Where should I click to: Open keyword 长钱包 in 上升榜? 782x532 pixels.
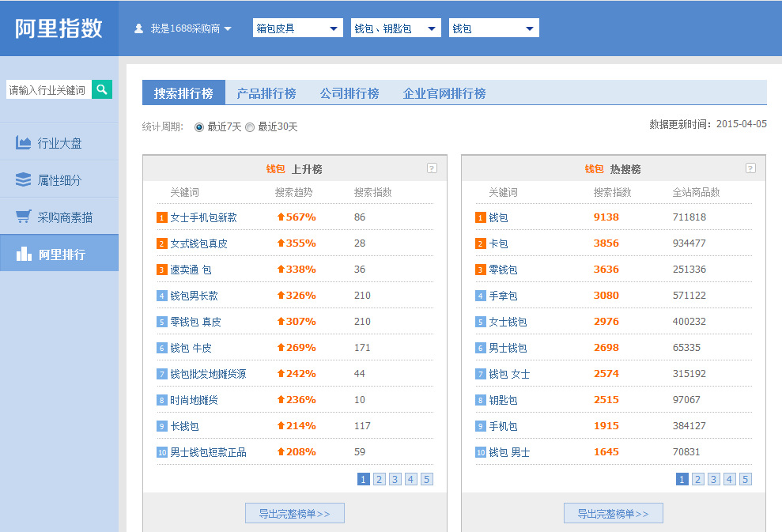tap(184, 426)
